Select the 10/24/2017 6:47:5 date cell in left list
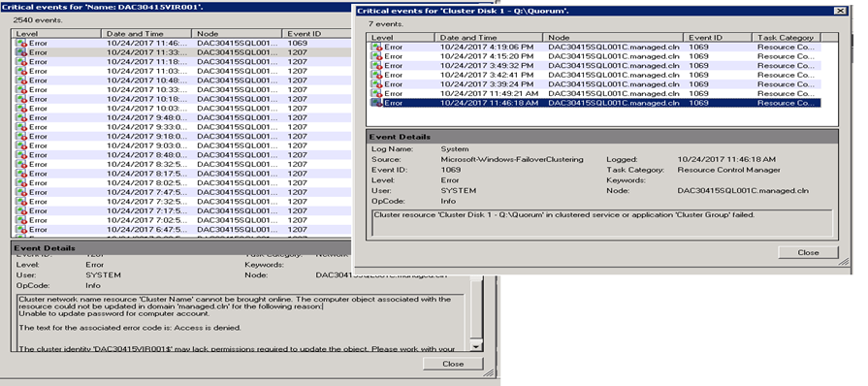 147,229
